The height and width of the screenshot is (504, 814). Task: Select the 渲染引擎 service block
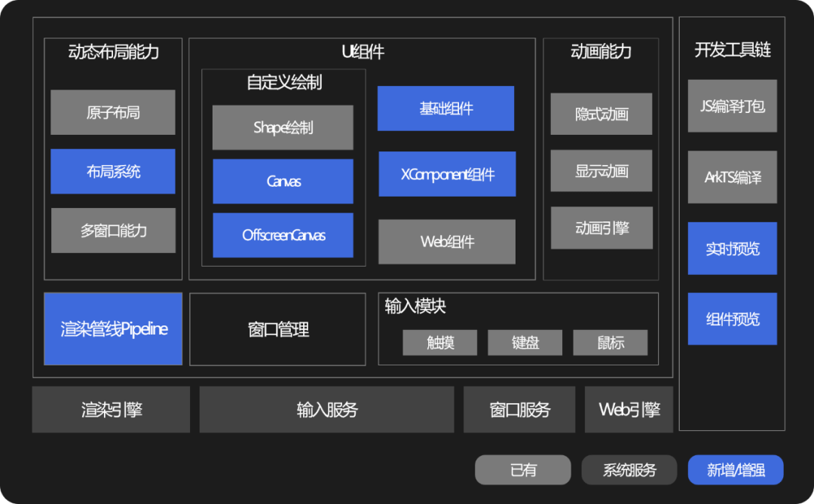click(111, 410)
